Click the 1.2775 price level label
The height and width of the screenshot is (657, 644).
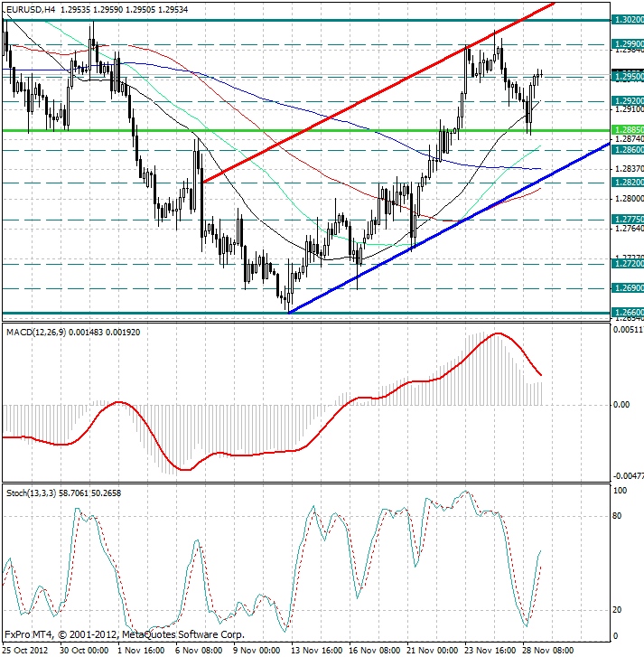pos(627,220)
